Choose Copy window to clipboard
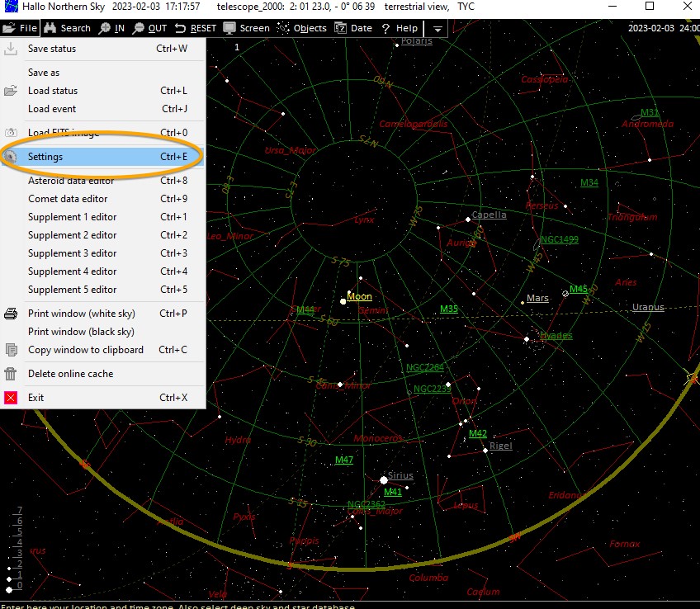The width and height of the screenshot is (700, 609). pyautogui.click(x=102, y=350)
